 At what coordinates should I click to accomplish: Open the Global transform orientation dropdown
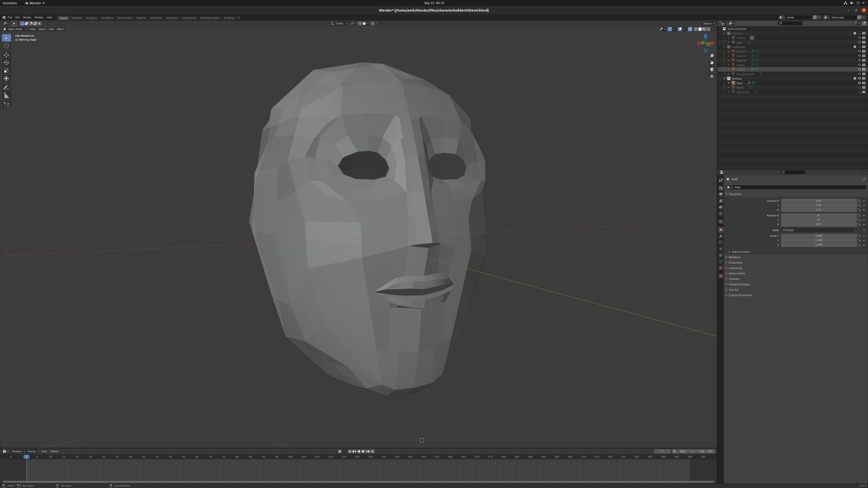tap(339, 23)
